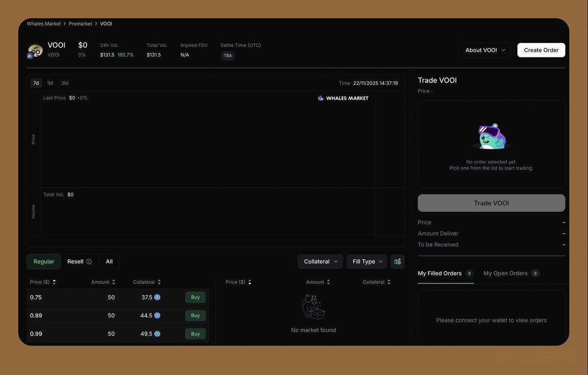Image resolution: width=588 pixels, height=375 pixels.
Task: Switch to the Resell orders tab
Action: (x=79, y=262)
